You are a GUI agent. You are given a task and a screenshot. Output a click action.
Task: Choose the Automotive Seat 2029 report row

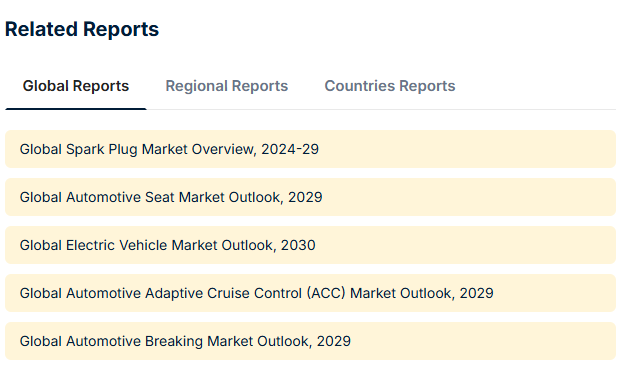coord(310,197)
